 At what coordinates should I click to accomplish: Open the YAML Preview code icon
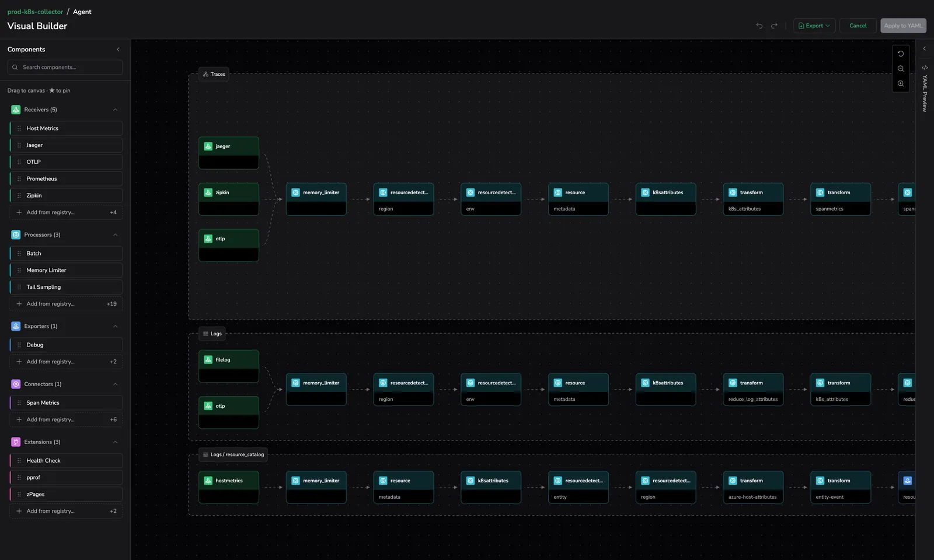925,68
